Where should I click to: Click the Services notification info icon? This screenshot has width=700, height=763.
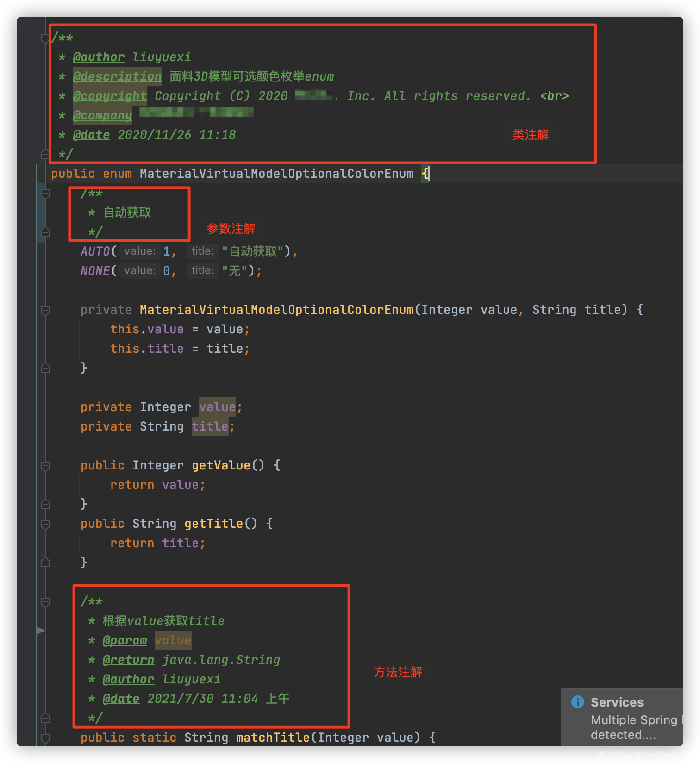pyautogui.click(x=578, y=702)
